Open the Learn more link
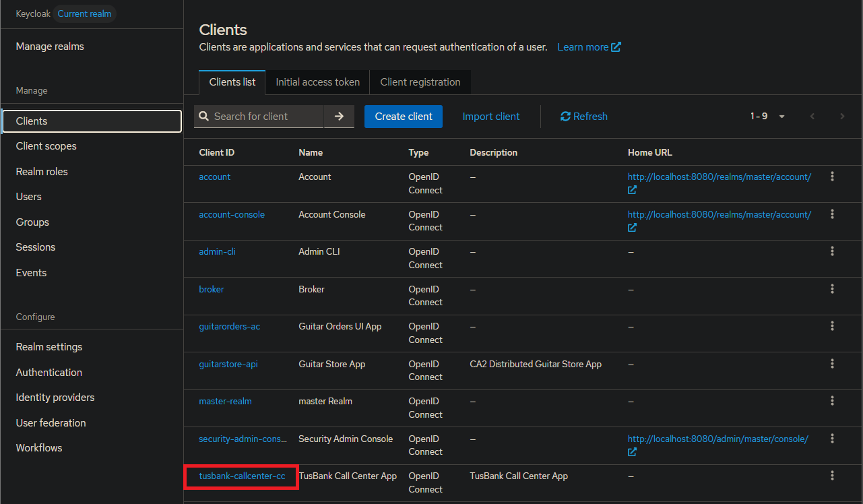Screen dimensions: 863x504 (589, 47)
